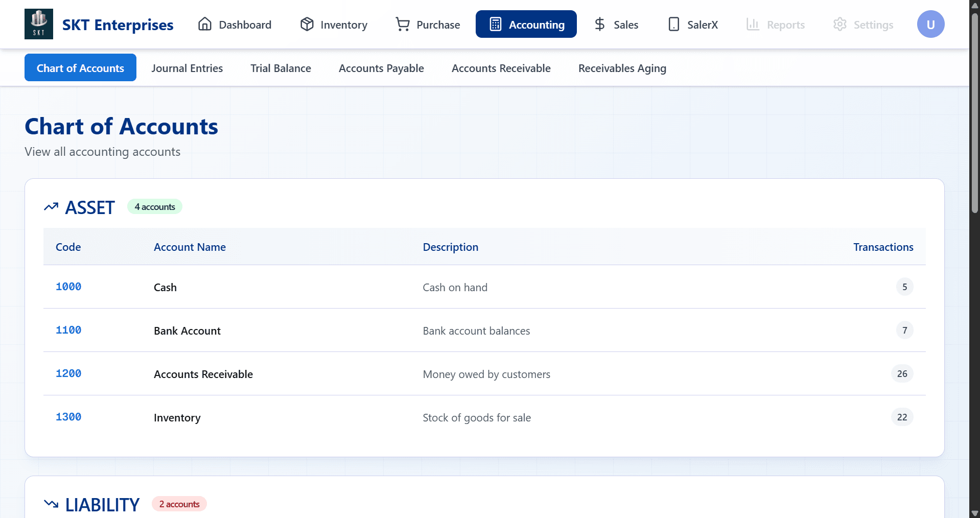Click the 2 accounts badge
Screen dimensions: 980x518
[x=179, y=504]
